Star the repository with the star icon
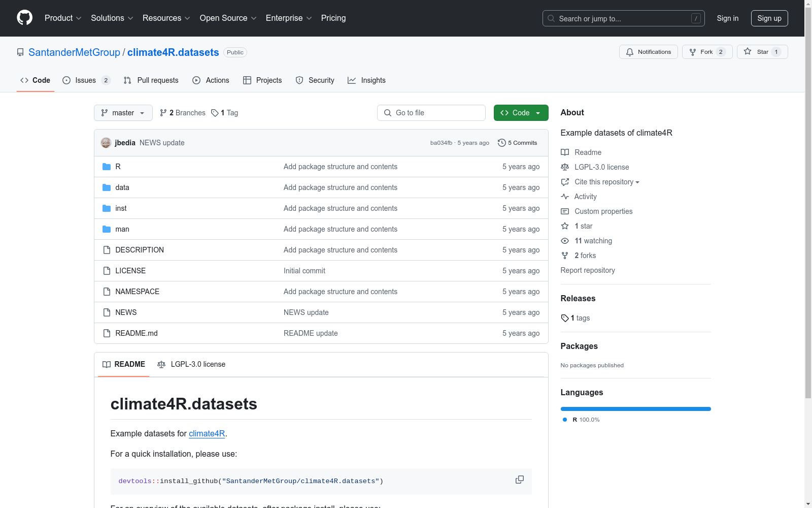812x508 pixels. pyautogui.click(x=748, y=51)
